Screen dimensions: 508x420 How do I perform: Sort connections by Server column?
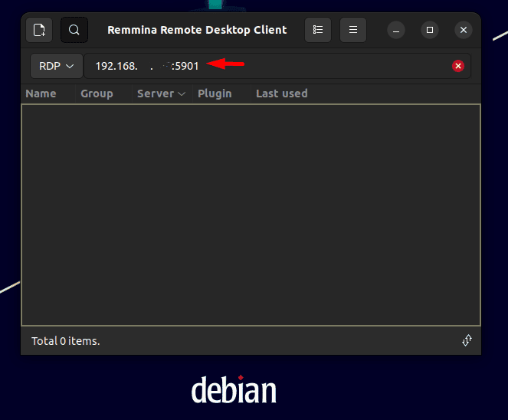[162, 94]
